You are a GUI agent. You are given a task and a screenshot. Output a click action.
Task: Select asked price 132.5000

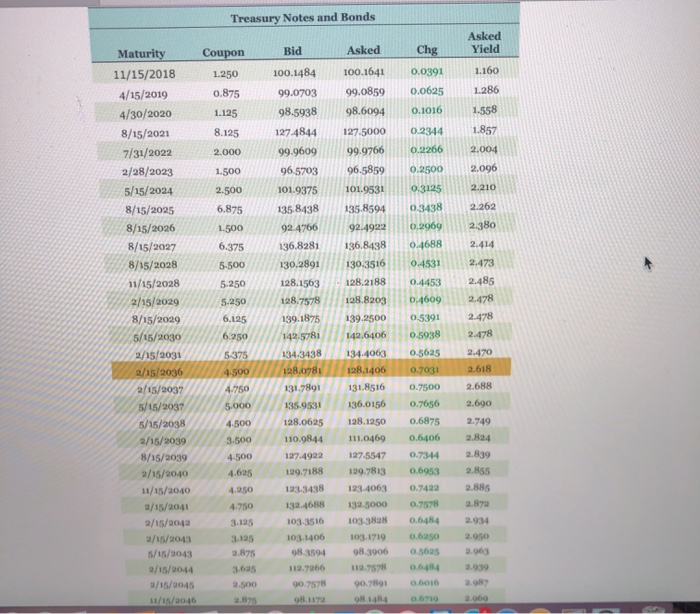pos(368,504)
